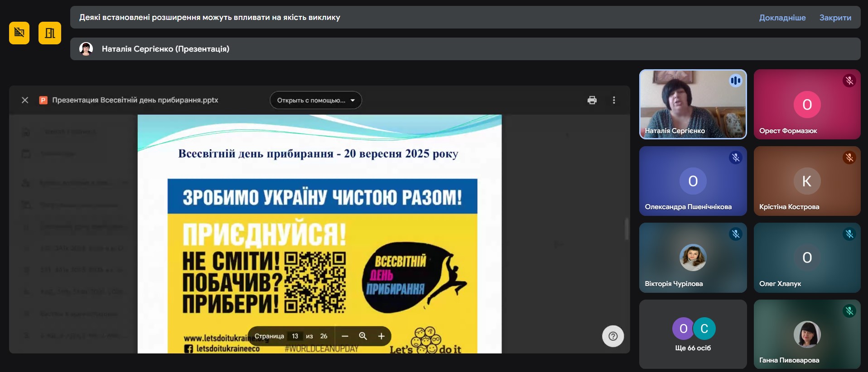The width and height of the screenshot is (868, 372).
Task: Dismiss banner with Закрити
Action: pos(835,18)
